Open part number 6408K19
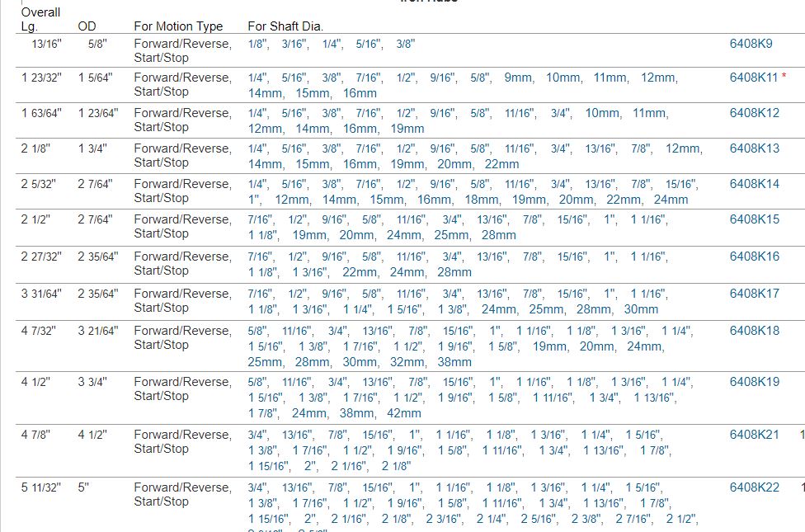The width and height of the screenshot is (805, 532). coord(754,382)
